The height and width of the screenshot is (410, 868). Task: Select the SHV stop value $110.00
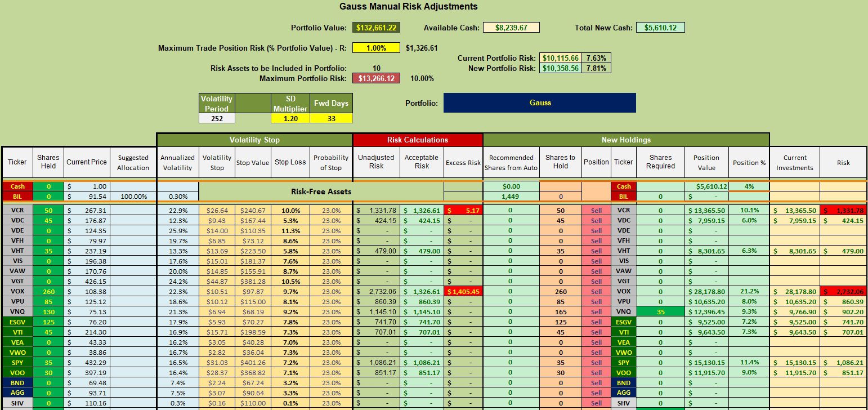pyautogui.click(x=252, y=403)
